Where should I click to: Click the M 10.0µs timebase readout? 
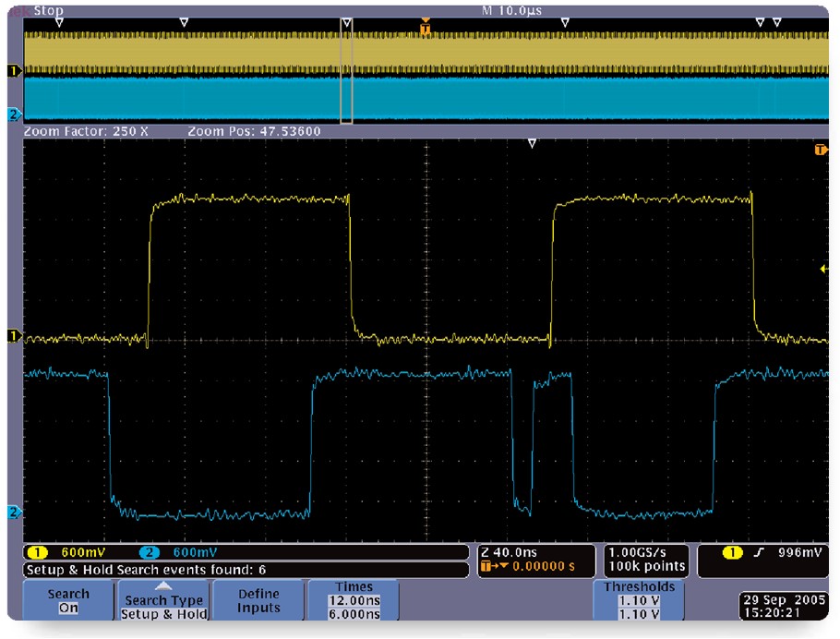pos(511,11)
